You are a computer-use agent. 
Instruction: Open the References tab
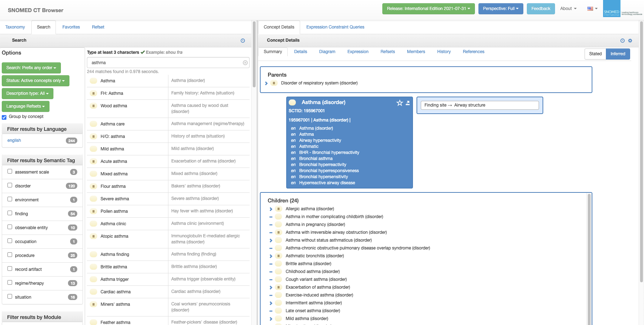473,52
